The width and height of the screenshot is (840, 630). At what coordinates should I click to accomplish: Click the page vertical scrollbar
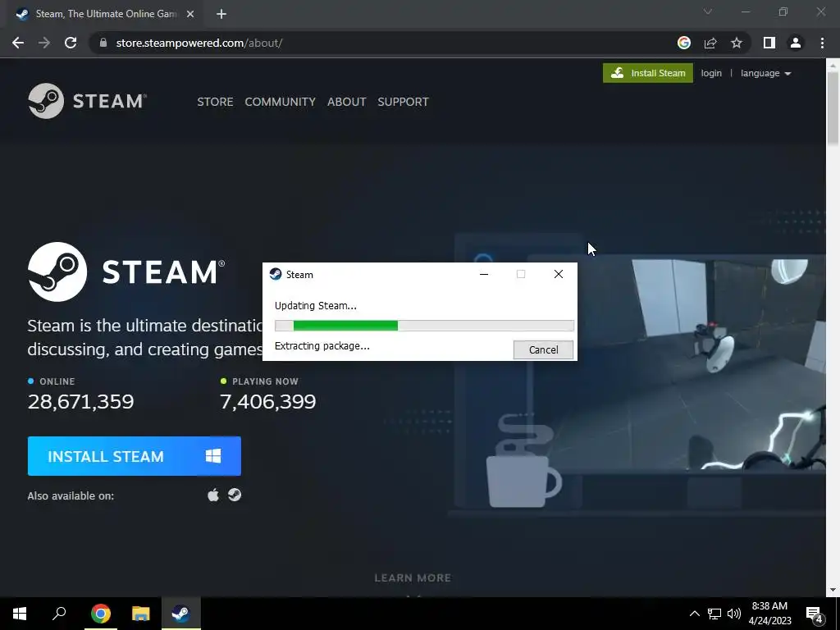(833, 108)
